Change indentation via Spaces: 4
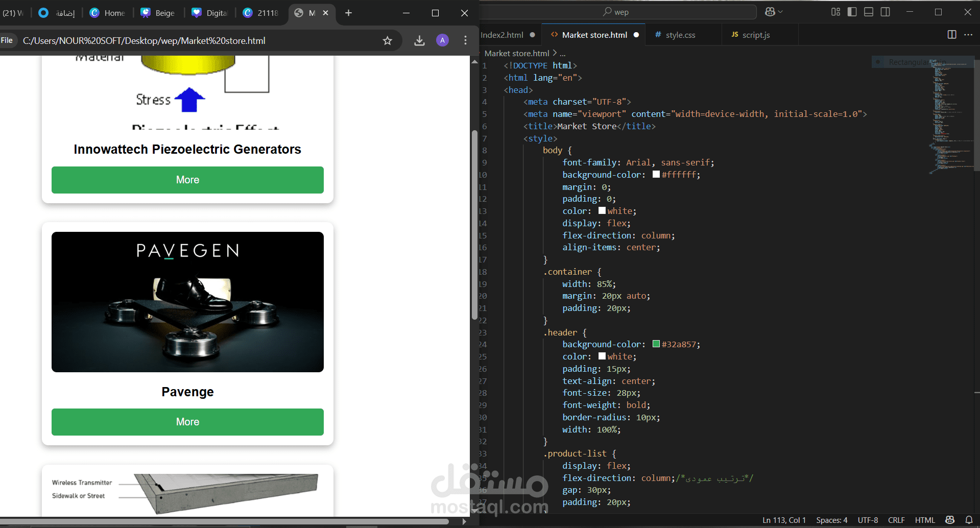Viewport: 980px width, 528px height. (831, 520)
